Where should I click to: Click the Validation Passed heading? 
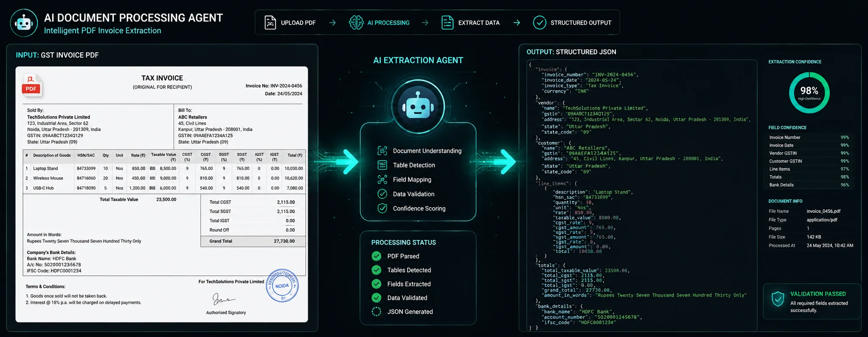[x=818, y=294]
